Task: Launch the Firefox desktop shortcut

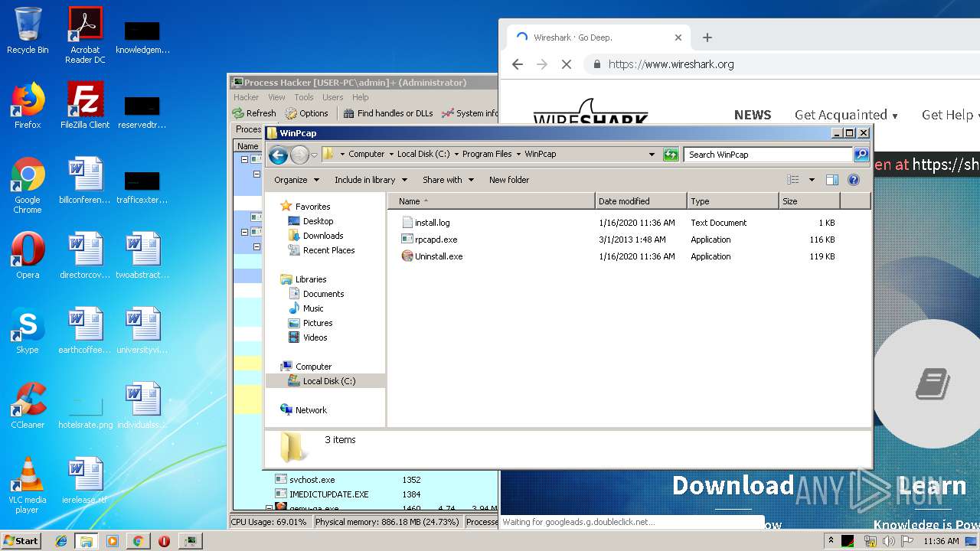Action: 28,106
